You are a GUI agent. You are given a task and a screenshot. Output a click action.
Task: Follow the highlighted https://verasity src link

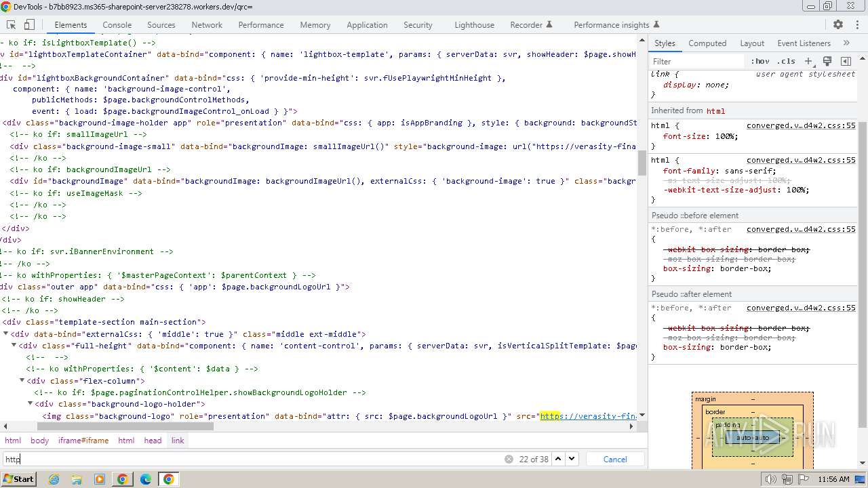point(588,415)
